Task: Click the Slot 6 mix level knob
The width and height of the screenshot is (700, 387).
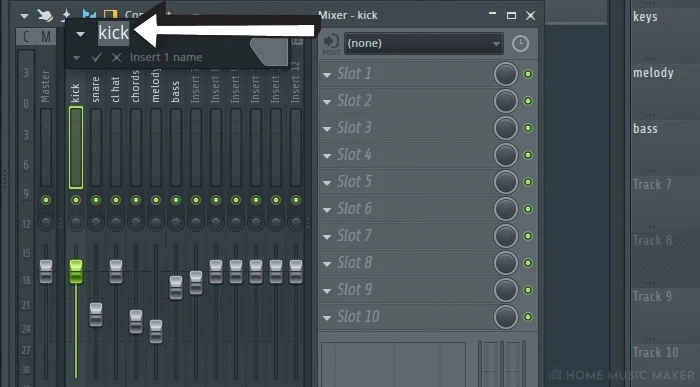Action: pyautogui.click(x=506, y=209)
